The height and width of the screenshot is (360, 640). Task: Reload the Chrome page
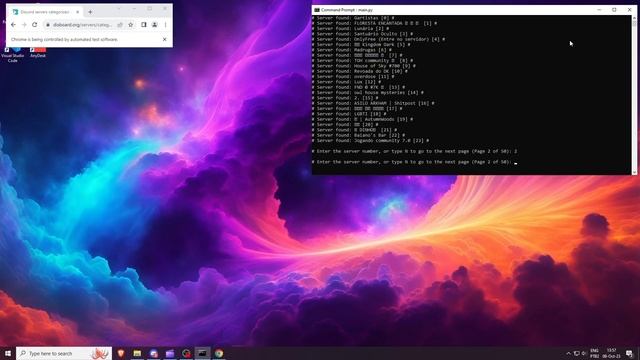35,25
